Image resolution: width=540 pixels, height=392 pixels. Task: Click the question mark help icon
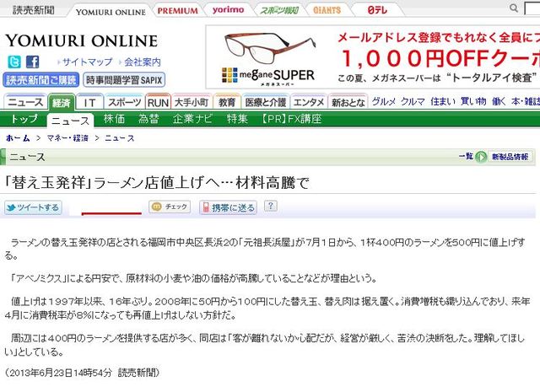pyautogui.click(x=271, y=206)
